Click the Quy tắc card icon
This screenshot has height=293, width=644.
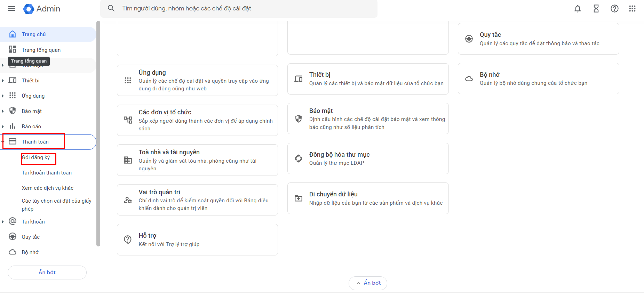click(469, 39)
